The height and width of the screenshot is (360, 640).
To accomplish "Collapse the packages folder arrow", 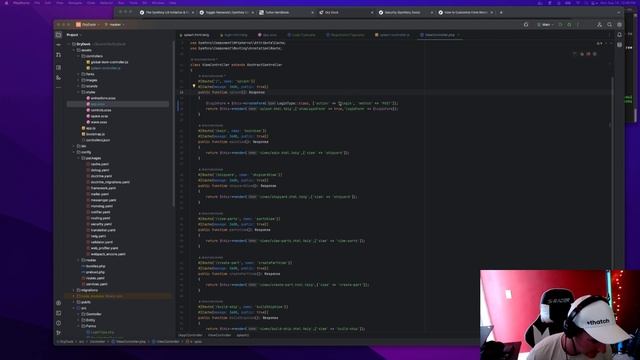I will click(78, 158).
